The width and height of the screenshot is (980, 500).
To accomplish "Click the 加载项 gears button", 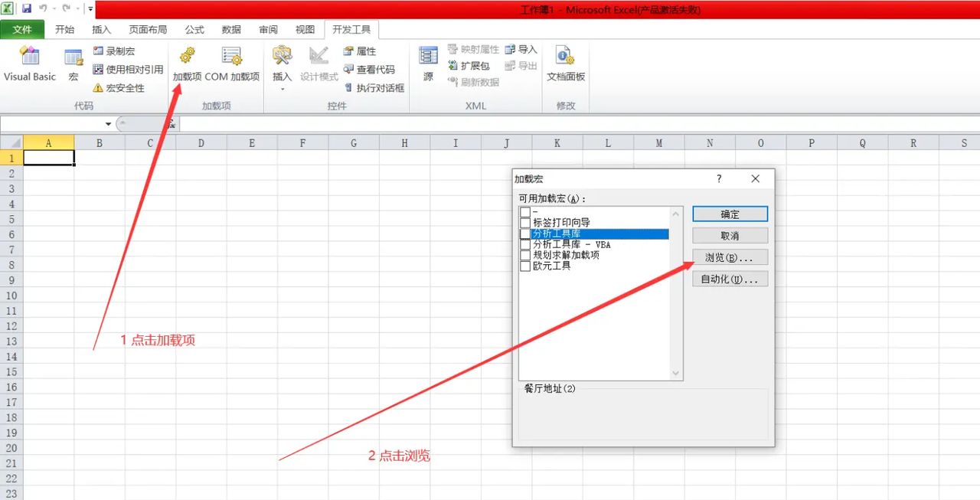I will click(x=187, y=64).
